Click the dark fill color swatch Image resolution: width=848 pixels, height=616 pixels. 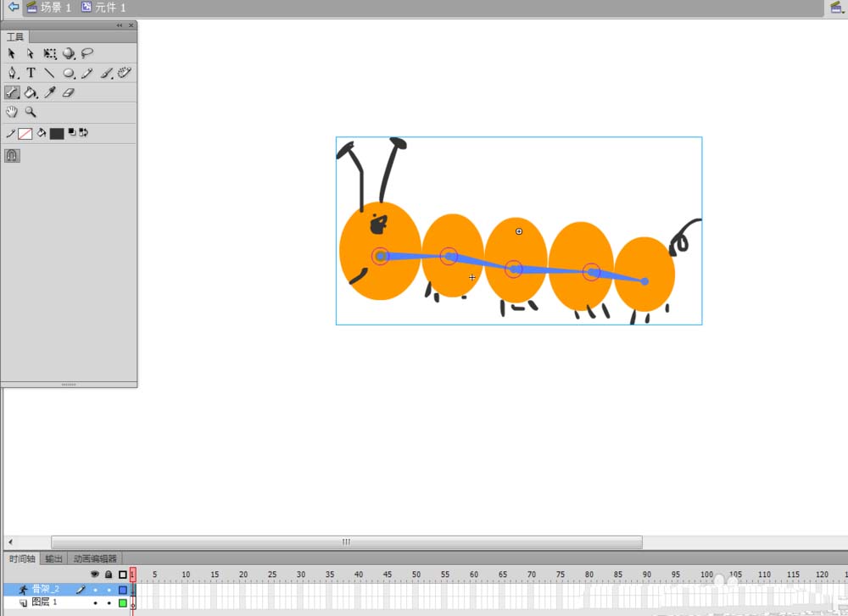(x=57, y=134)
